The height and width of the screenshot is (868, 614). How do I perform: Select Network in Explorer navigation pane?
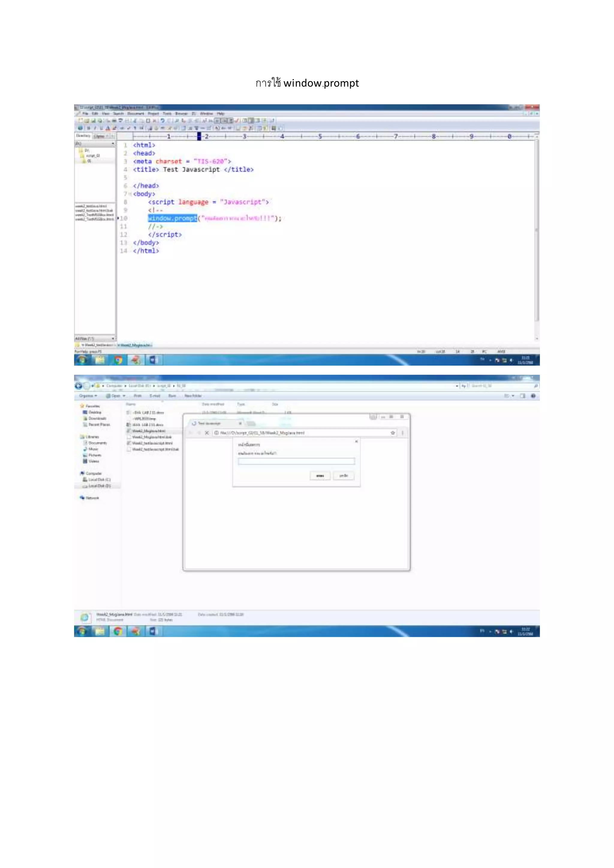(89, 498)
